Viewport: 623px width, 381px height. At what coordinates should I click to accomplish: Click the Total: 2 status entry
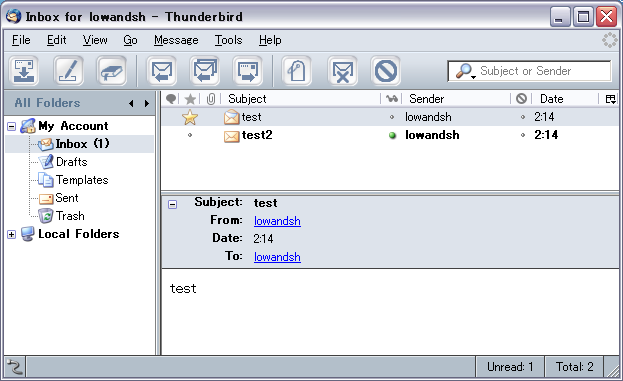(x=574, y=366)
